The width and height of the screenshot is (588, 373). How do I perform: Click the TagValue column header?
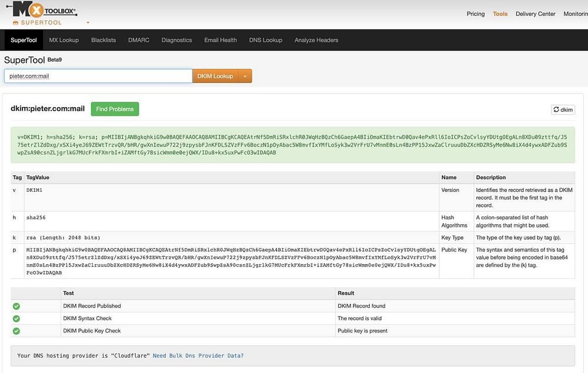tap(38, 178)
